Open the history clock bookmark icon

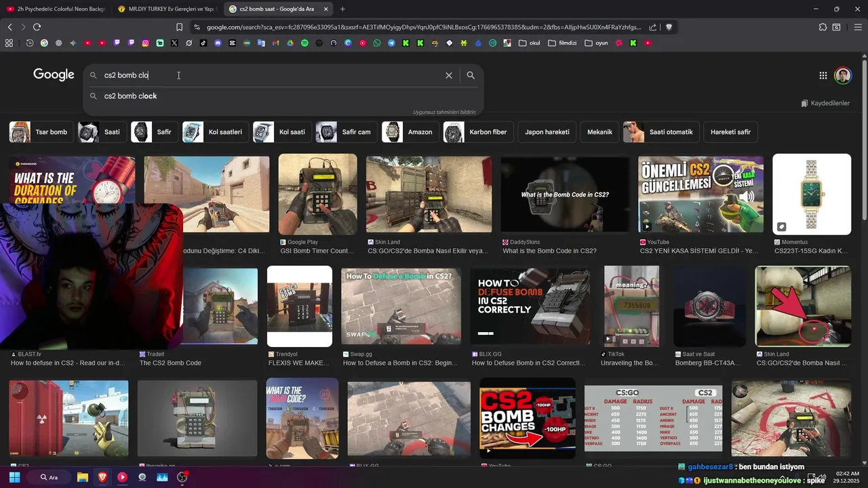tap(30, 43)
